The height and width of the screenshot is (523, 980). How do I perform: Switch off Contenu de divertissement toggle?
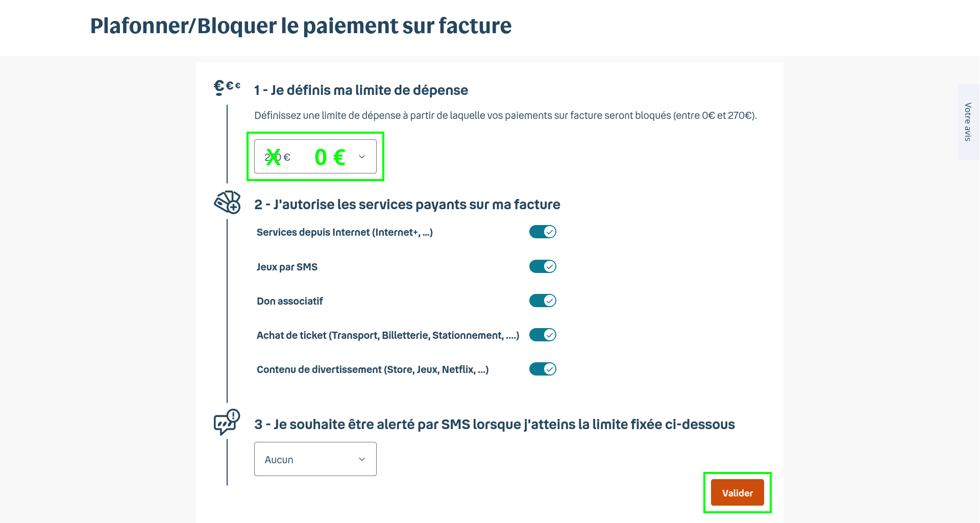[x=542, y=369]
